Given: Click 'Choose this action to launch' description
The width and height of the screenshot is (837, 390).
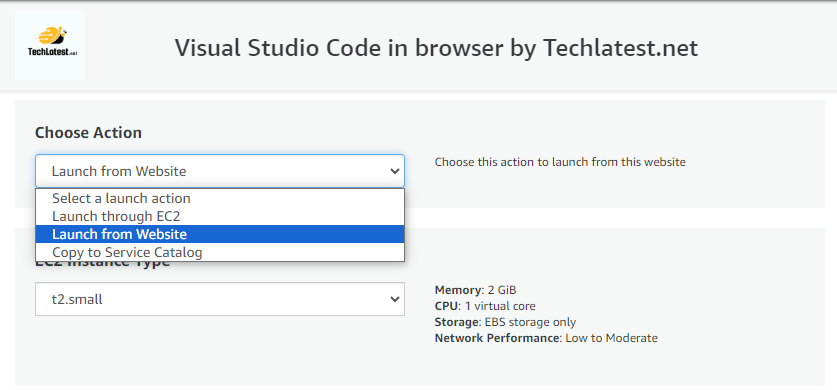Looking at the screenshot, I should (560, 162).
